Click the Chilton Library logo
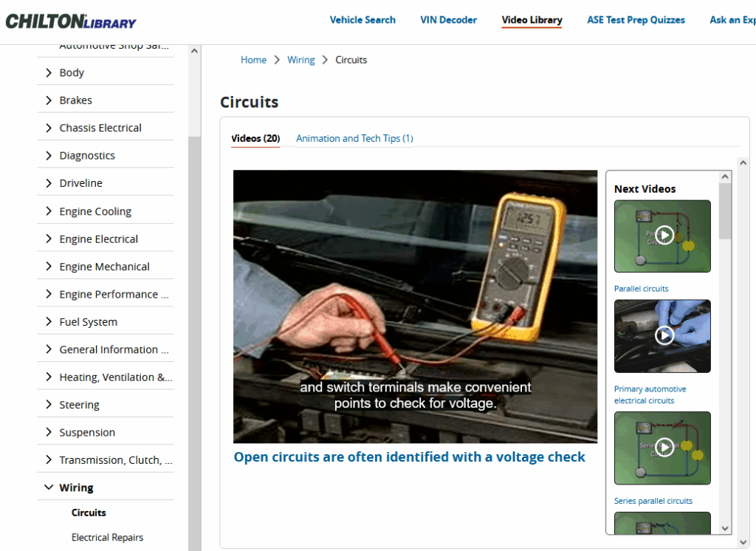Viewport: 756px width, 551px height. point(71,21)
